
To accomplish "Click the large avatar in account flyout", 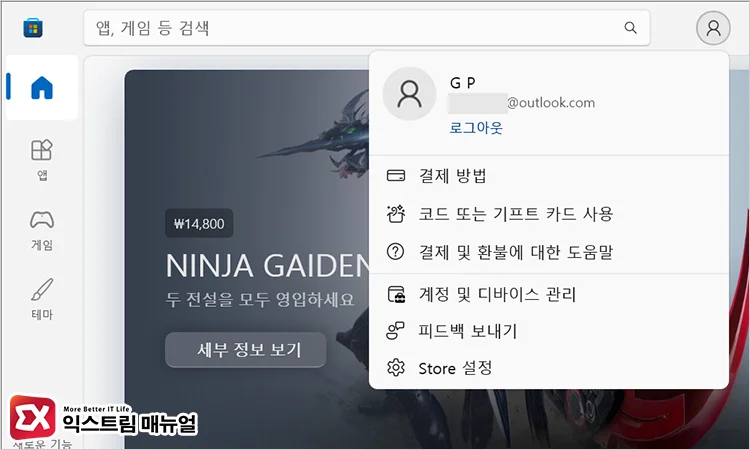I will pos(409,94).
